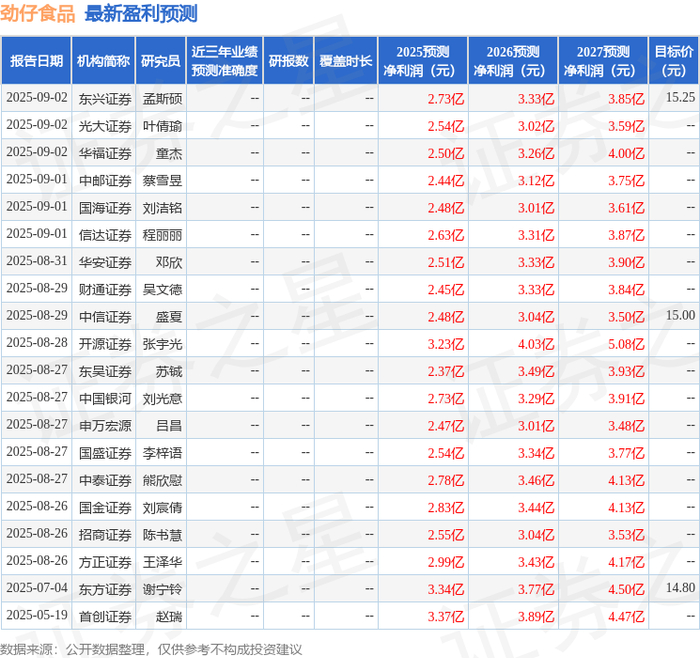The height and width of the screenshot is (658, 700).
Task: Select 华安证券 institution cell
Action: coord(105,262)
